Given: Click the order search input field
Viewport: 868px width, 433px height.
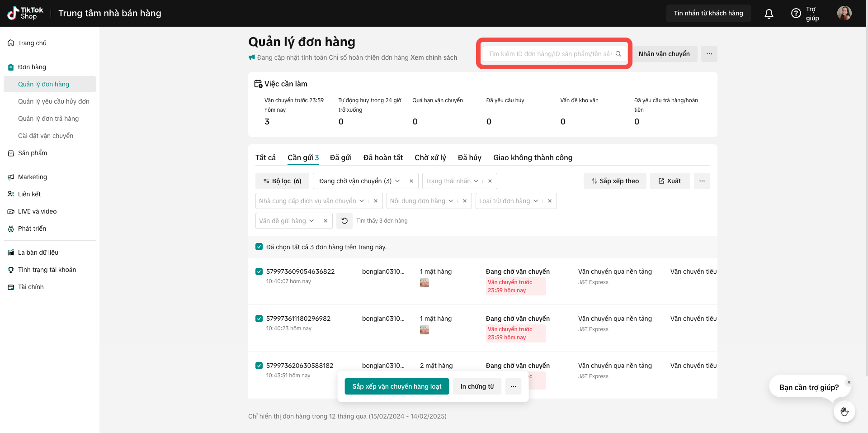Looking at the screenshot, I should click(x=549, y=54).
